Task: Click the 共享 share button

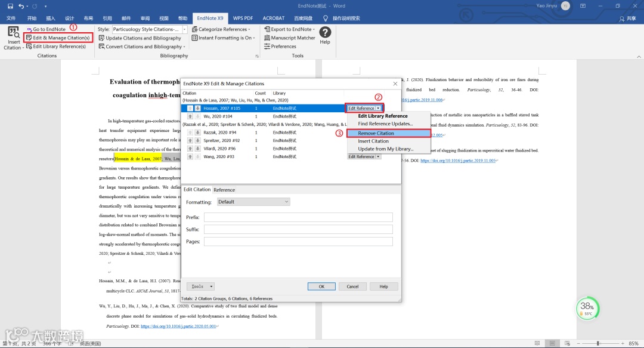Action: [627, 19]
